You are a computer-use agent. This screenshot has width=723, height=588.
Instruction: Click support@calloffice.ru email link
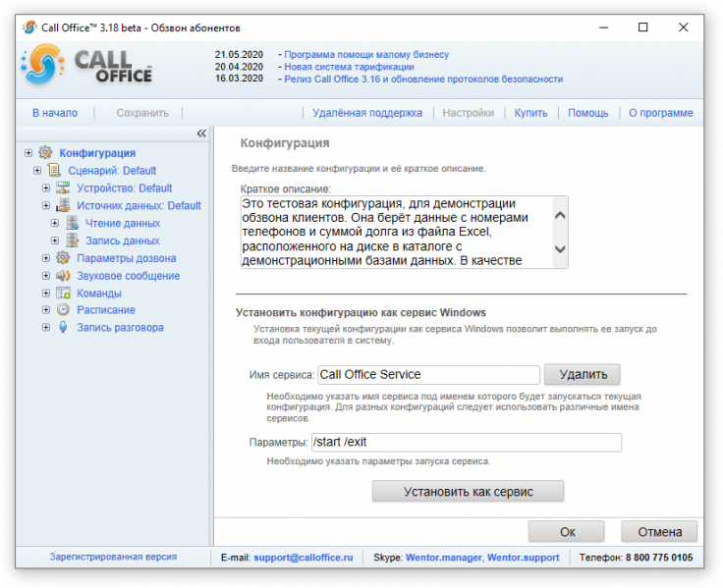[x=303, y=558]
